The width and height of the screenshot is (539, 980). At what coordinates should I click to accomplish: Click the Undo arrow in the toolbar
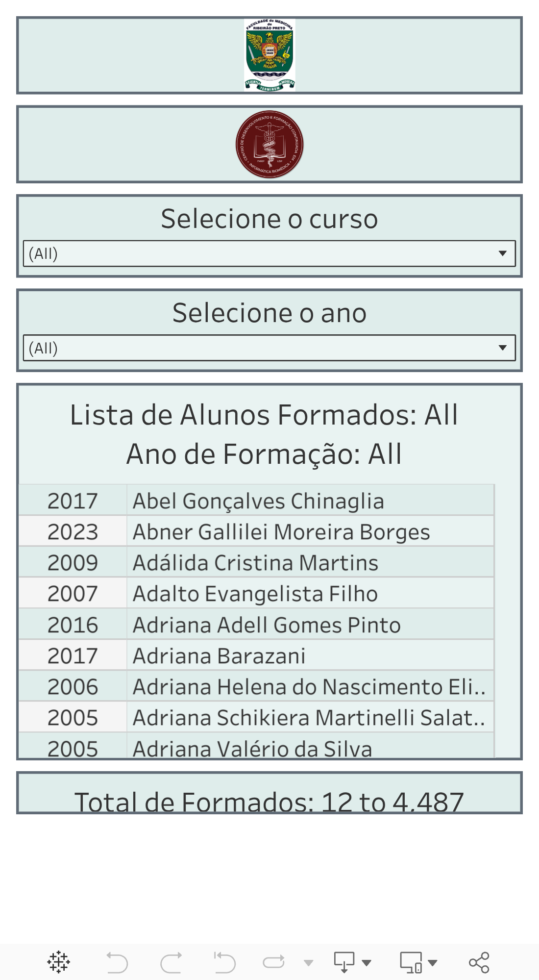[117, 962]
